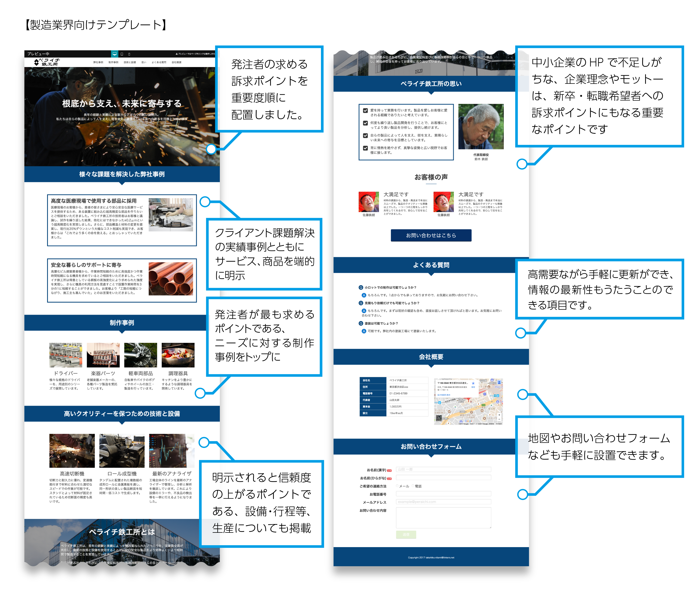Click the ロール成型機 equipment image

click(x=122, y=450)
